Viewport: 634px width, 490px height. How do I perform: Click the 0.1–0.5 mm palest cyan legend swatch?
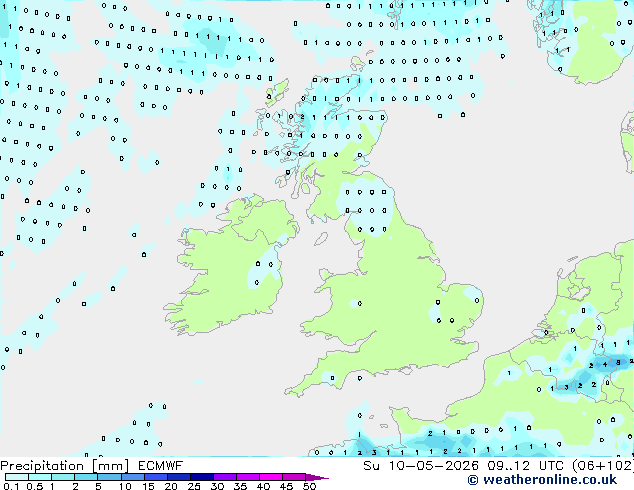click(17, 477)
